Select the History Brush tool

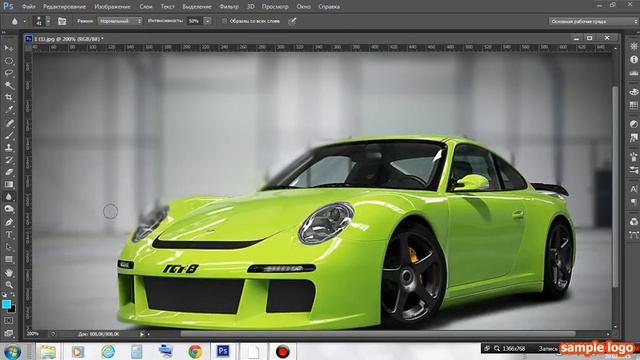(9, 160)
